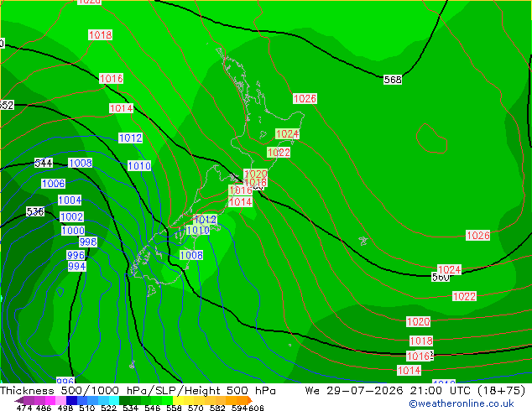Click the 570 legend value
The width and height of the screenshot is (532, 411).
click(x=196, y=408)
